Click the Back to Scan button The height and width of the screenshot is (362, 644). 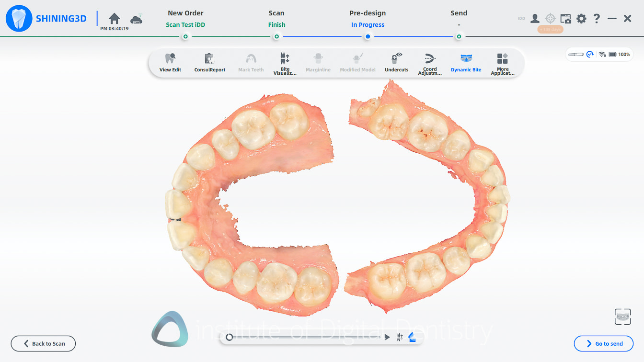coord(43,343)
